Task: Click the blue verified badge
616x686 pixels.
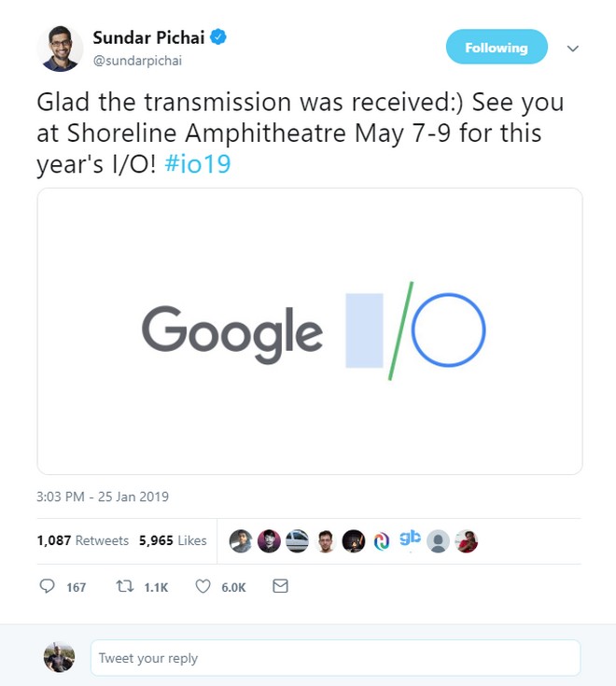Action: coord(218,38)
